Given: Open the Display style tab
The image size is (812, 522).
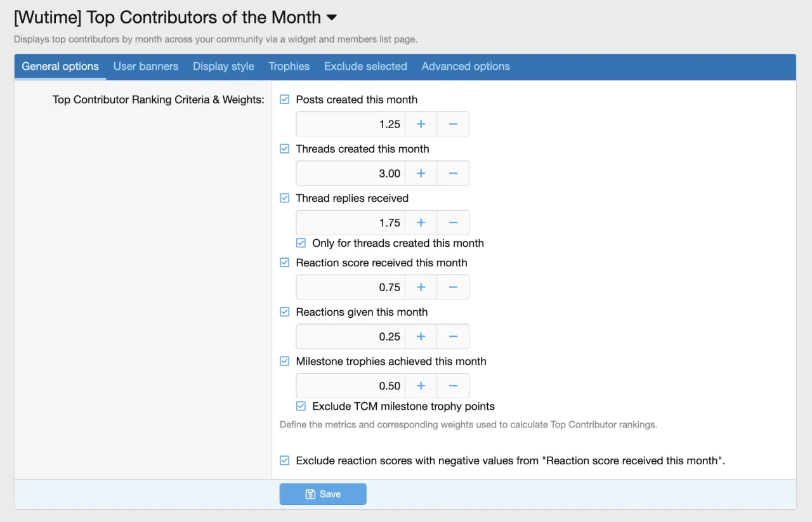Looking at the screenshot, I should click(223, 67).
